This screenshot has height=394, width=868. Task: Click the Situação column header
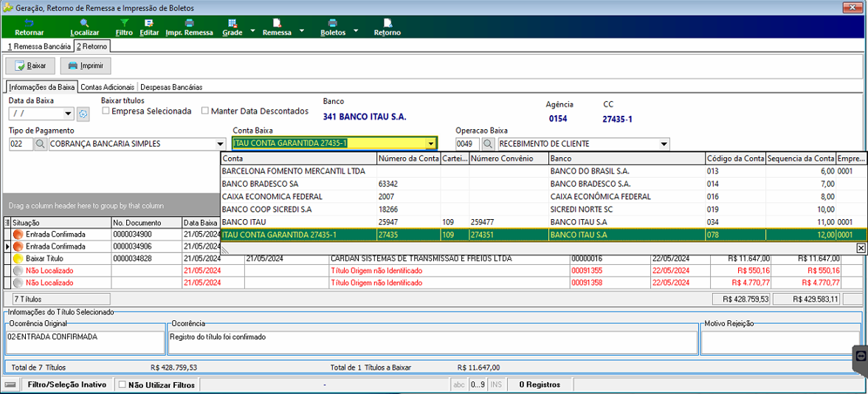coord(61,223)
